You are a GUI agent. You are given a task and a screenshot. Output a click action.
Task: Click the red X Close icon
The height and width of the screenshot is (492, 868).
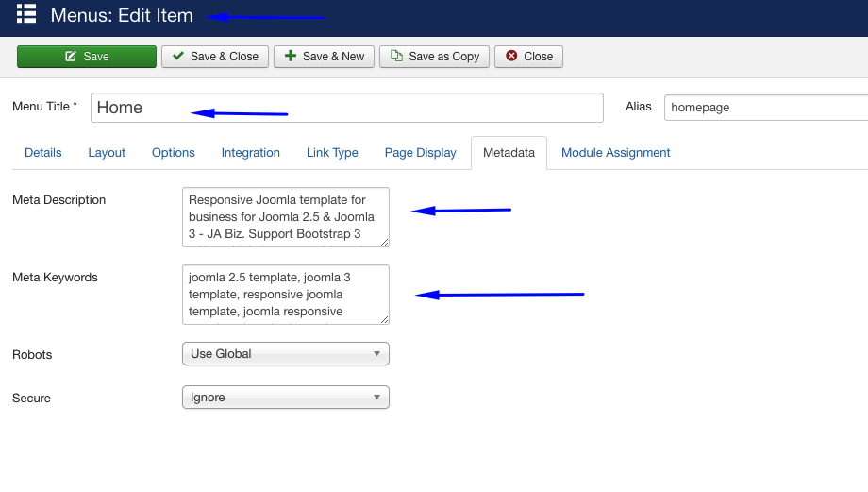[x=511, y=56]
